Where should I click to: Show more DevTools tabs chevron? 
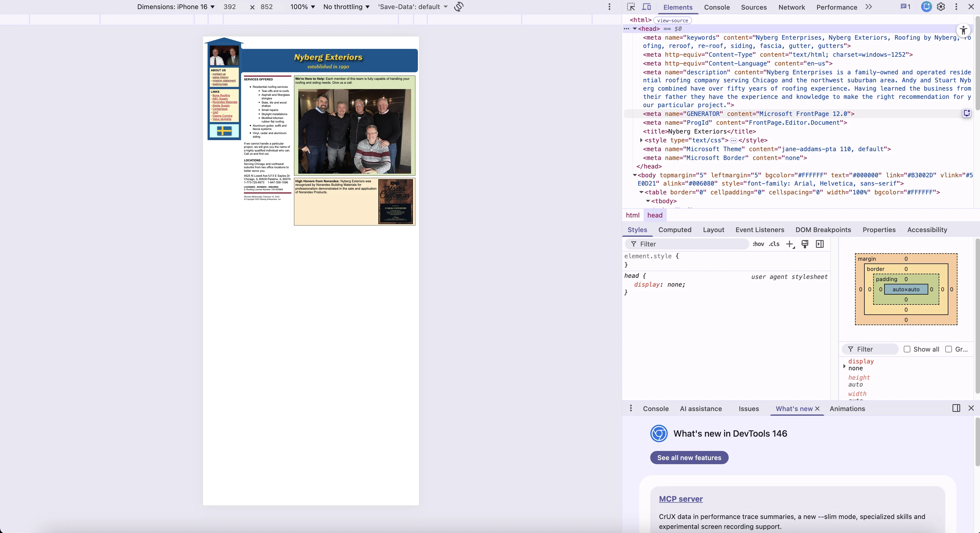tap(869, 7)
